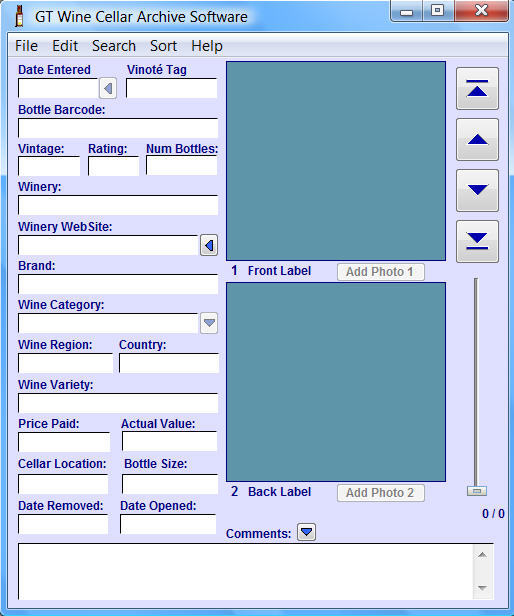The height and width of the screenshot is (616, 514).
Task: Open the File menu
Action: point(26,46)
